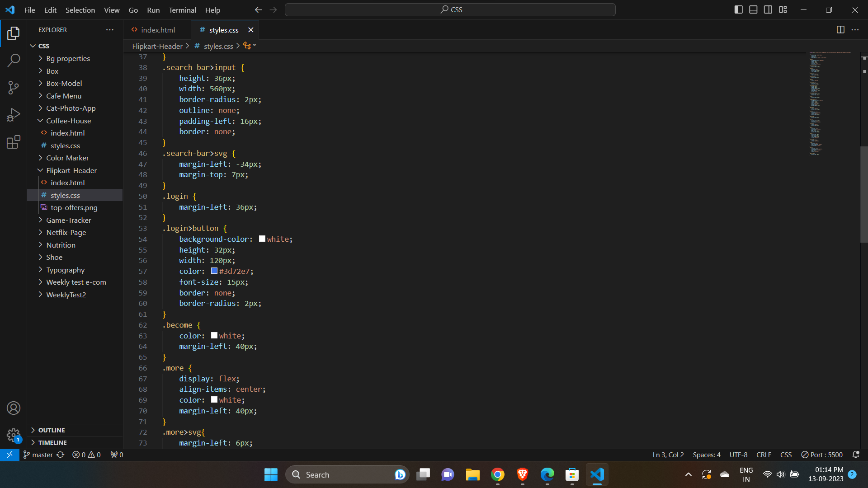
Task: Open the Run and Debug panel
Action: [14, 115]
